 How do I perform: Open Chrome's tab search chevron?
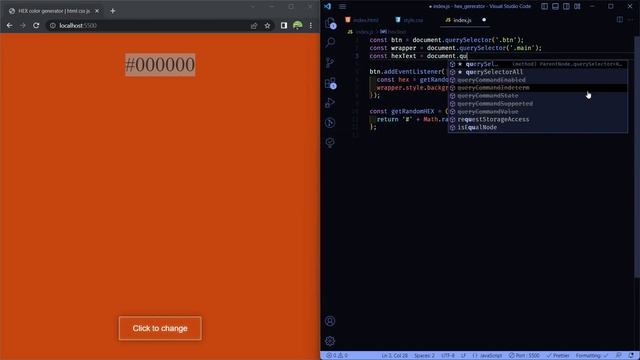coord(253,7)
